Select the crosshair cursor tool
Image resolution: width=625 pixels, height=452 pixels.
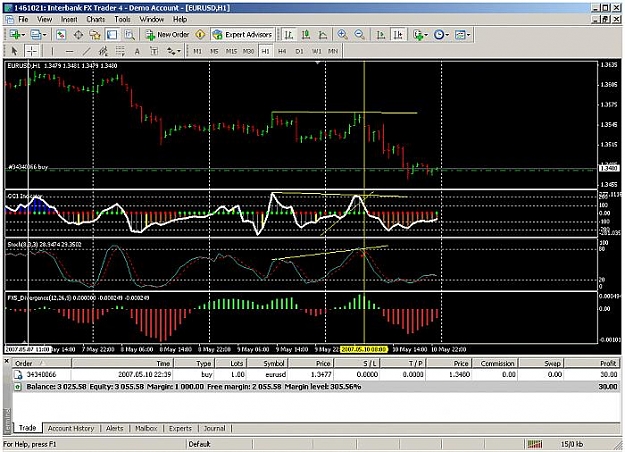click(31, 51)
